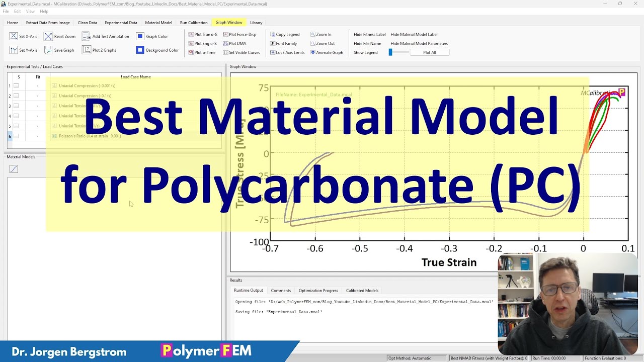The height and width of the screenshot is (362, 644).
Task: Select Uniaxial Compression (-0.001/s) load case
Action: tap(87, 85)
